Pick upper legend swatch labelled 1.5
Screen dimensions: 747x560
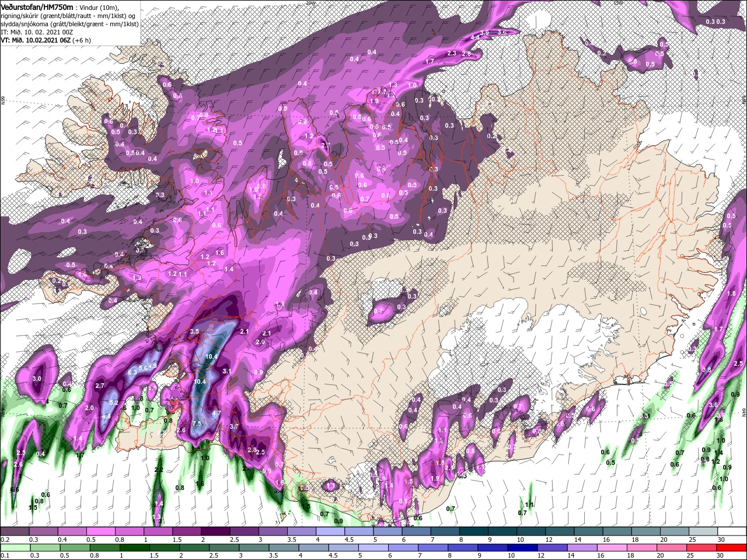point(187,531)
